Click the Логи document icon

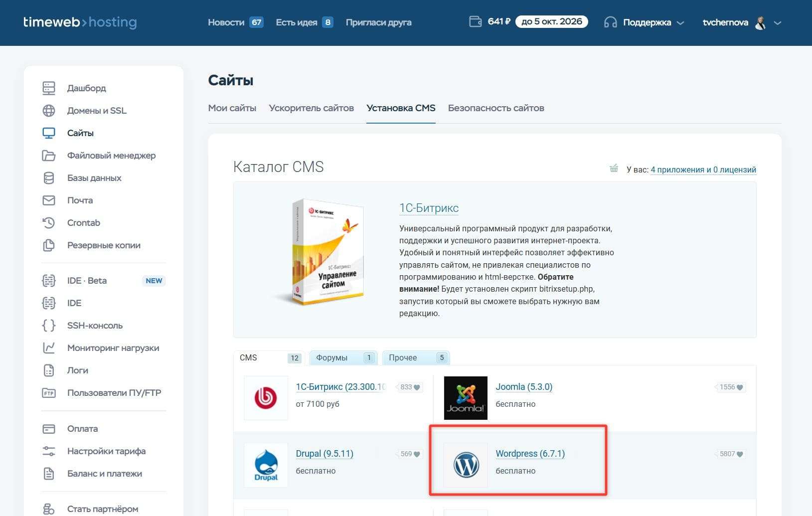click(49, 370)
